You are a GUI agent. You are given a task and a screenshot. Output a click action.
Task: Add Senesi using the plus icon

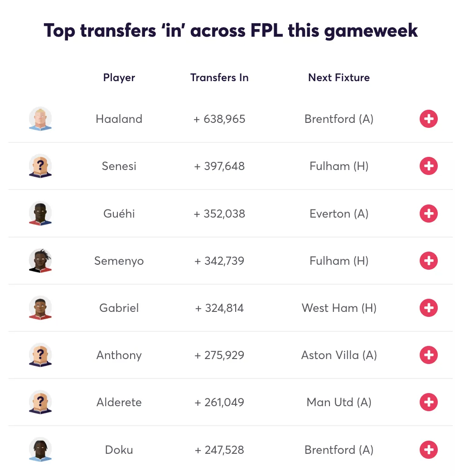(428, 166)
